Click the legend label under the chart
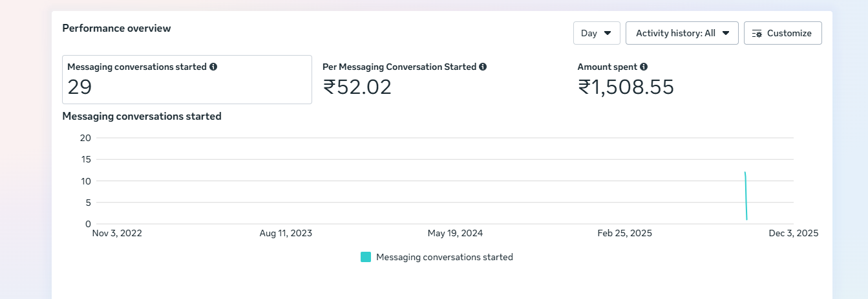Viewport: 868px width, 299px height. tap(444, 257)
